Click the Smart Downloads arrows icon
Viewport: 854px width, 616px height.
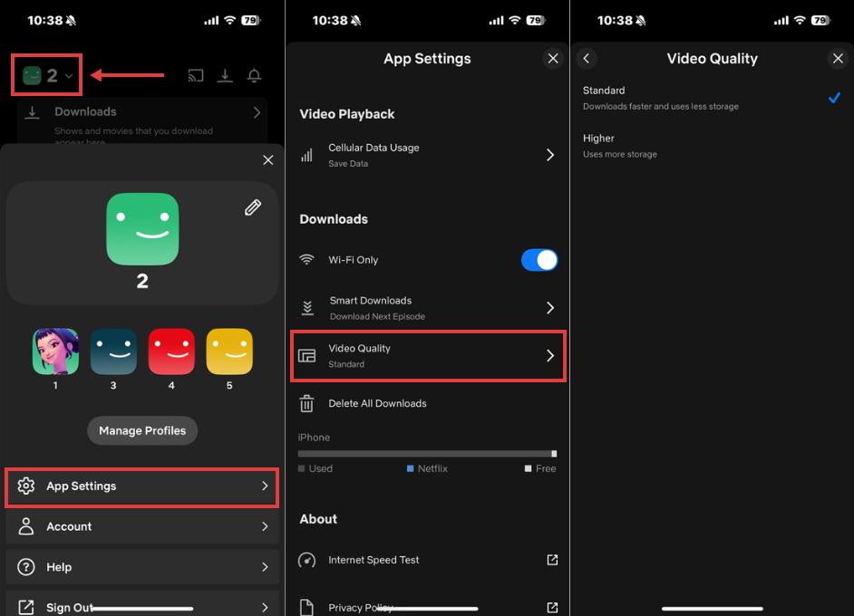click(x=307, y=308)
